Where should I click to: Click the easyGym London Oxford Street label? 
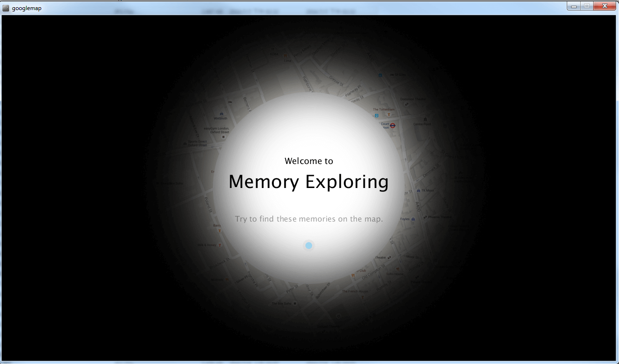click(217, 130)
